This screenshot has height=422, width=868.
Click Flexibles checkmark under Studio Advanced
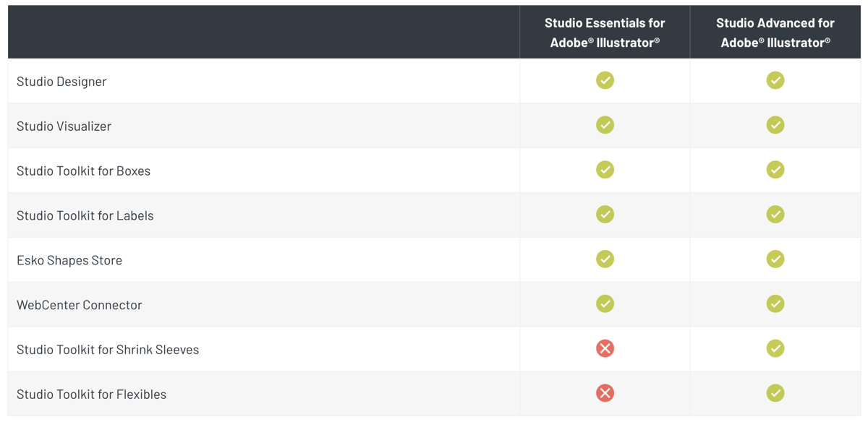pos(775,393)
